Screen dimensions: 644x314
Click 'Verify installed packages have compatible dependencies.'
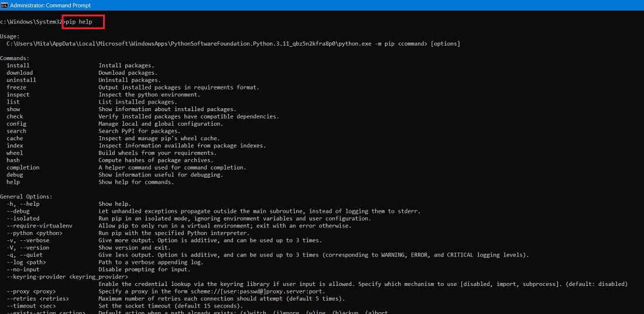click(x=189, y=116)
